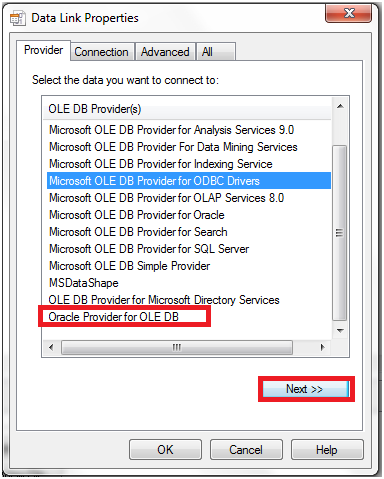The image size is (384, 479).
Task: Click the Data Link Properties title icon
Action: 17,18
